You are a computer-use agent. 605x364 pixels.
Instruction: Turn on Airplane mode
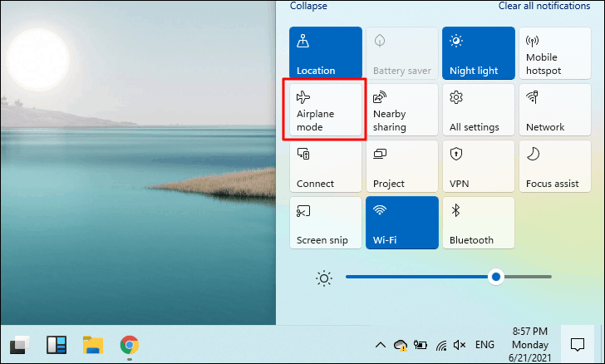[326, 110]
